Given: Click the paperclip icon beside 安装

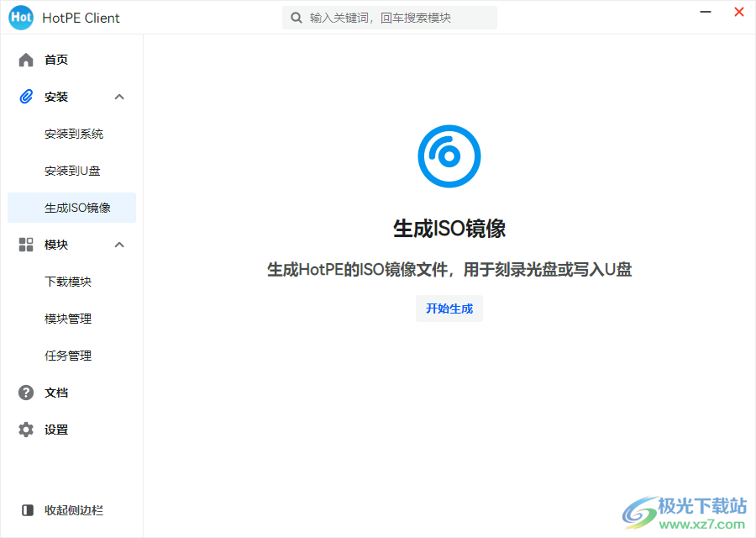Looking at the screenshot, I should 26,97.
